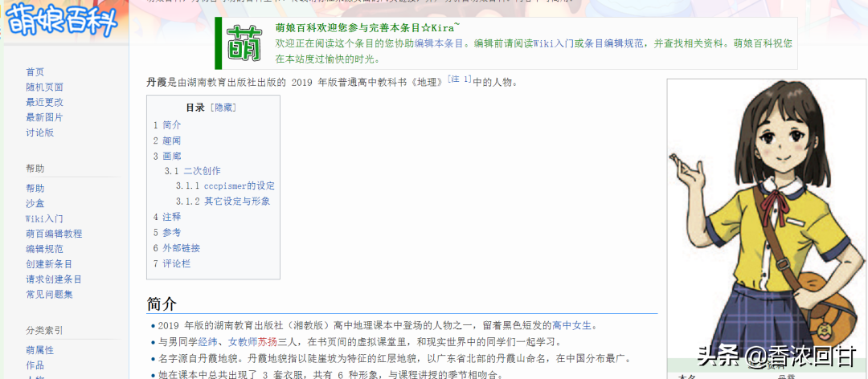The width and height of the screenshot is (868, 379).
Task: Click the 女教师 link
Action: pyautogui.click(x=243, y=342)
